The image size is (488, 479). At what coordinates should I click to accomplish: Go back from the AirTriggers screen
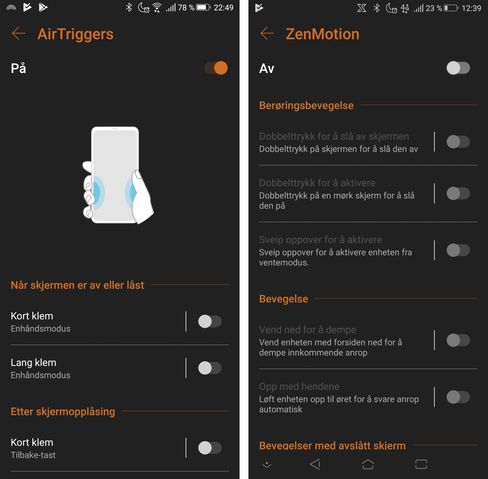coord(19,34)
